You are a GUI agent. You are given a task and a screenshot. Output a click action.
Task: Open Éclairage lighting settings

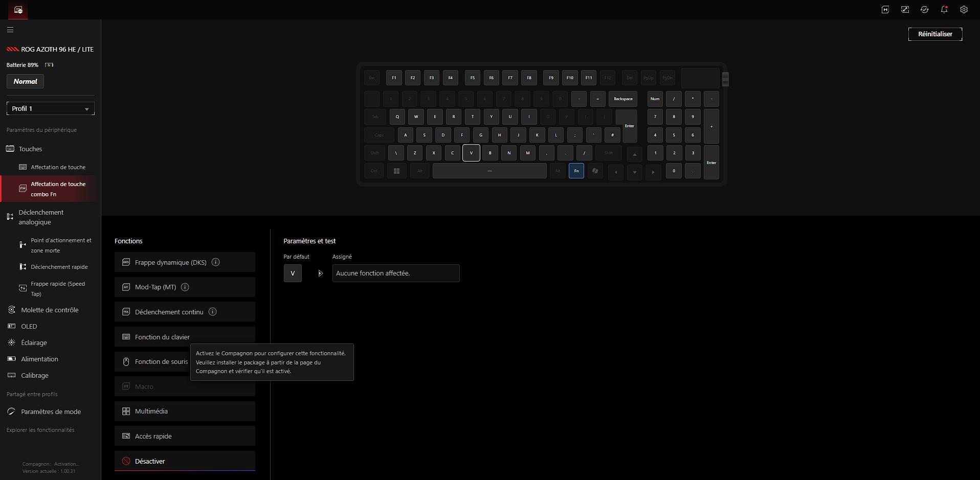click(34, 342)
